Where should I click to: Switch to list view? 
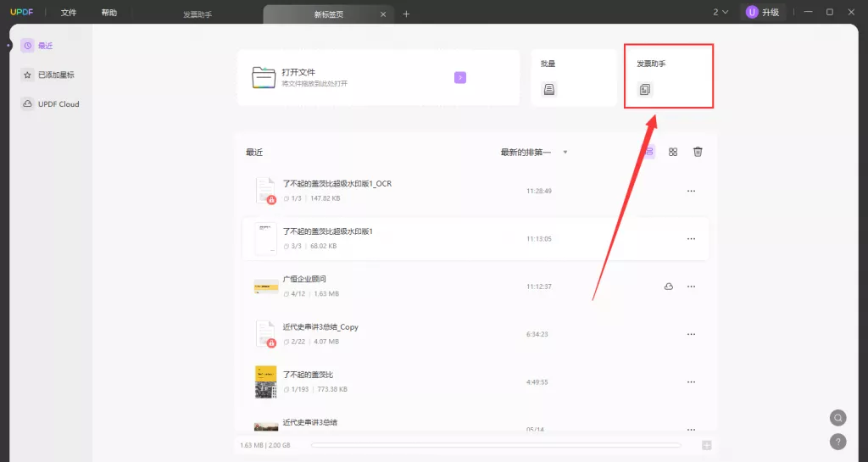coord(649,152)
